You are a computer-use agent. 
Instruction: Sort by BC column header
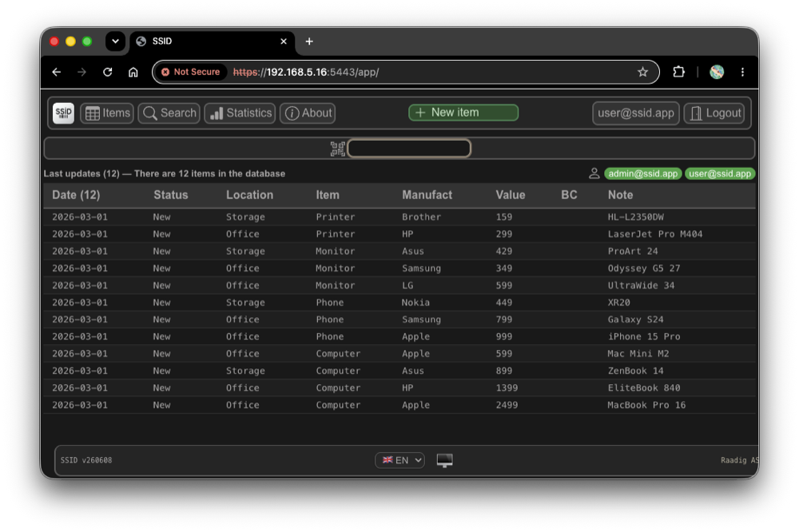click(x=569, y=195)
